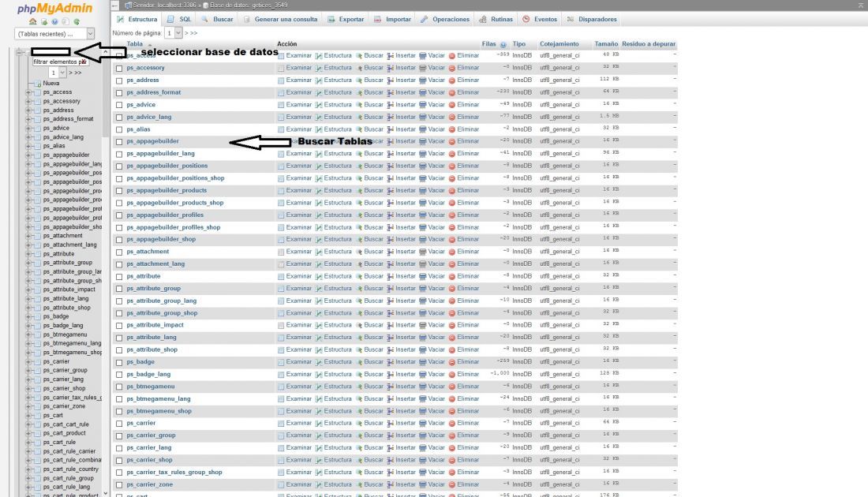Open the Importar tab
868x497 pixels.
[x=392, y=20]
